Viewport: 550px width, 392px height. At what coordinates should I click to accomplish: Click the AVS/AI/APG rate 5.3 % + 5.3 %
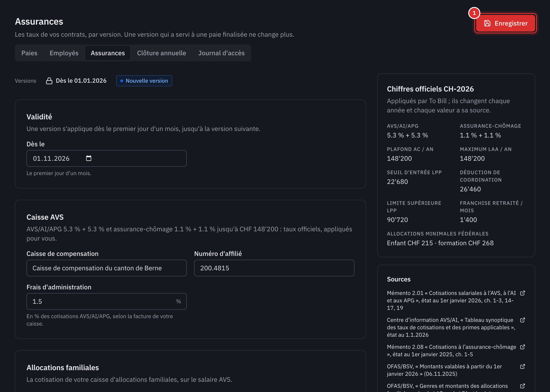(408, 135)
